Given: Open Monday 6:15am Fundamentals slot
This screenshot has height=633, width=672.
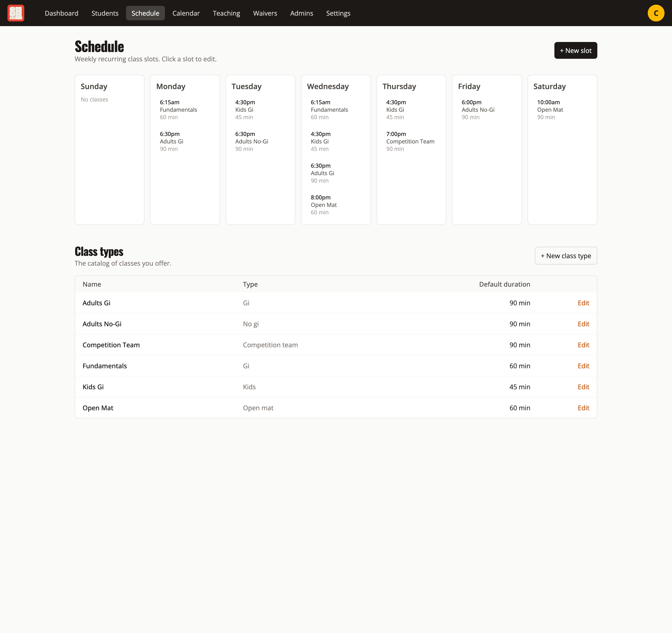Looking at the screenshot, I should [185, 109].
